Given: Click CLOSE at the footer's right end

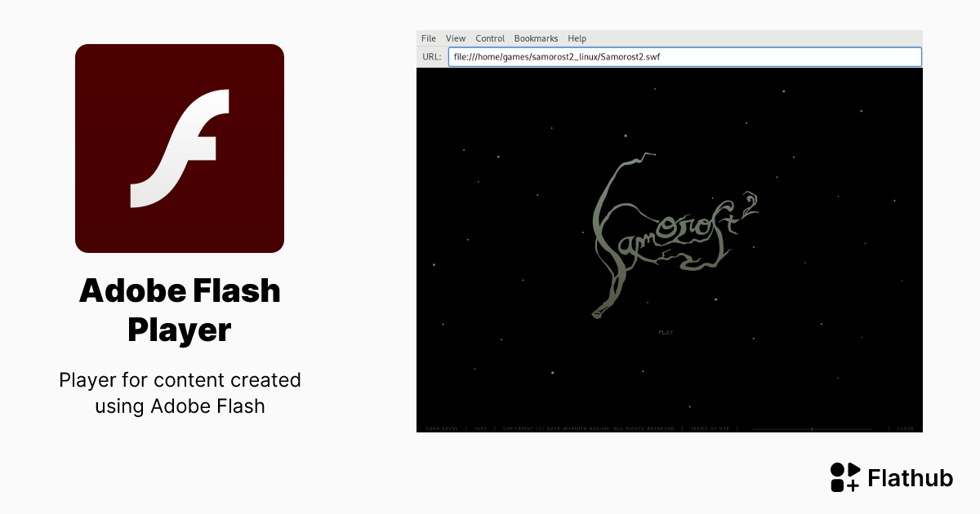Looking at the screenshot, I should tap(906, 428).
